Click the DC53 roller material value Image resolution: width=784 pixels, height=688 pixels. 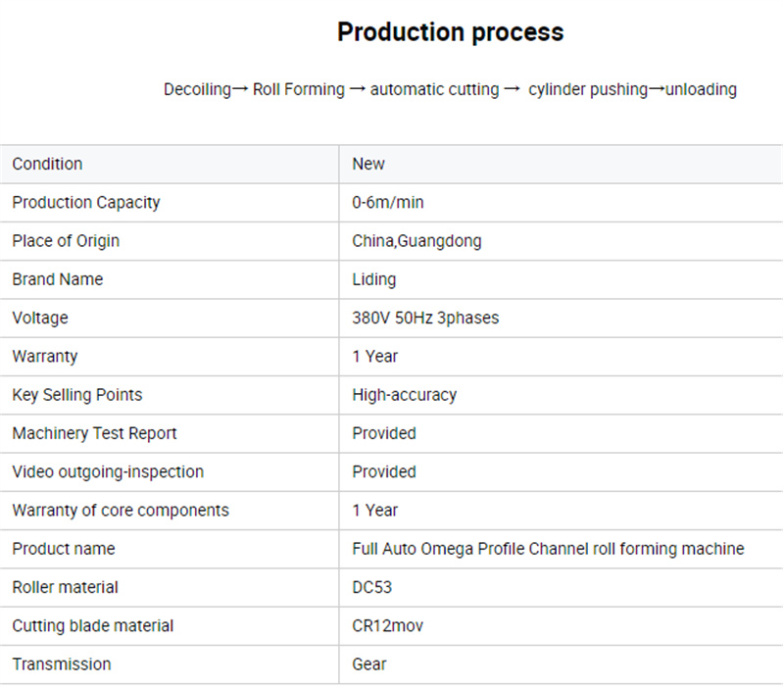pos(372,587)
